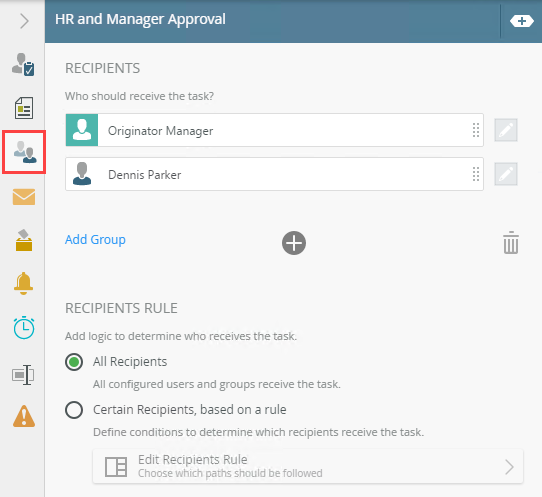542x497 pixels.
Task: Select the Dennis Parker recipient field
Action: coord(274,174)
